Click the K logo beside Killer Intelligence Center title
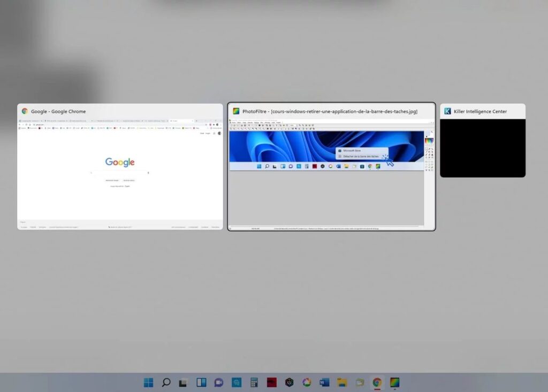The height and width of the screenshot is (392, 548). point(447,111)
